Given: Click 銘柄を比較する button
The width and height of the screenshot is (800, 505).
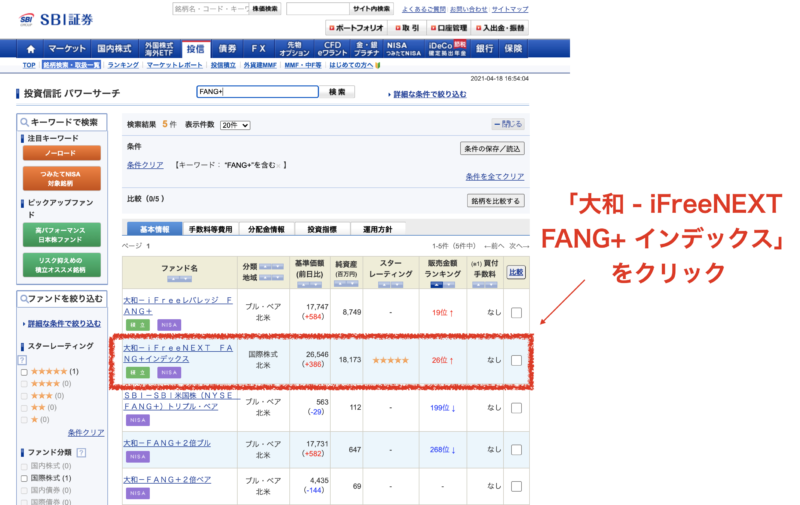Looking at the screenshot, I should pyautogui.click(x=495, y=200).
